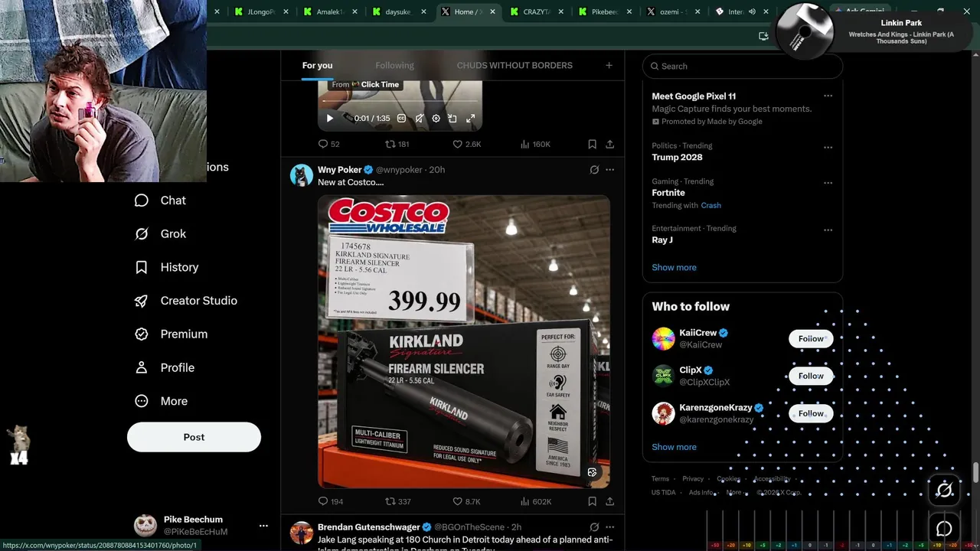View analytics of the 602K views post

coord(535,501)
